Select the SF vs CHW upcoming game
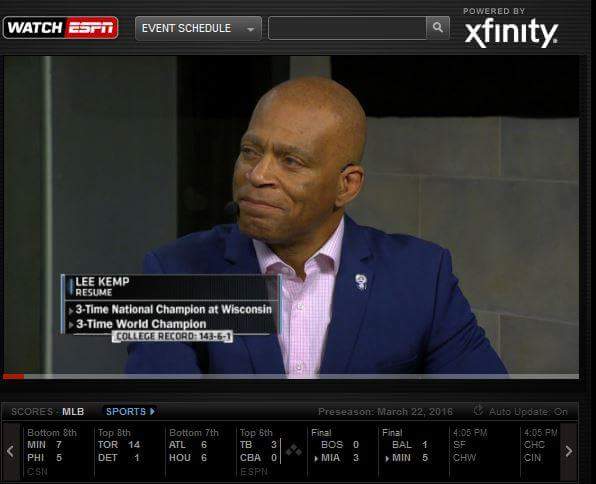596x484 pixels. click(484, 451)
